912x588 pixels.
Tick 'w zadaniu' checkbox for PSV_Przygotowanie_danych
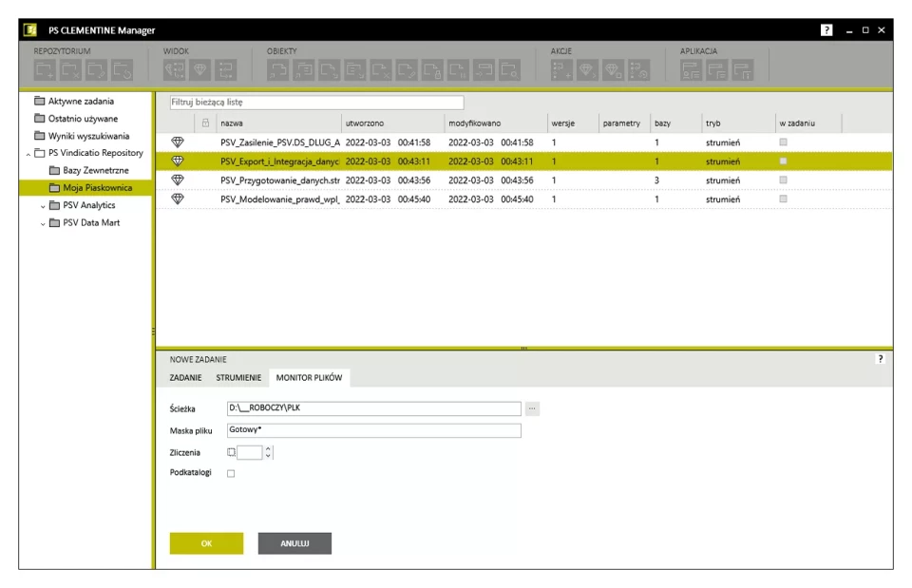(x=783, y=180)
